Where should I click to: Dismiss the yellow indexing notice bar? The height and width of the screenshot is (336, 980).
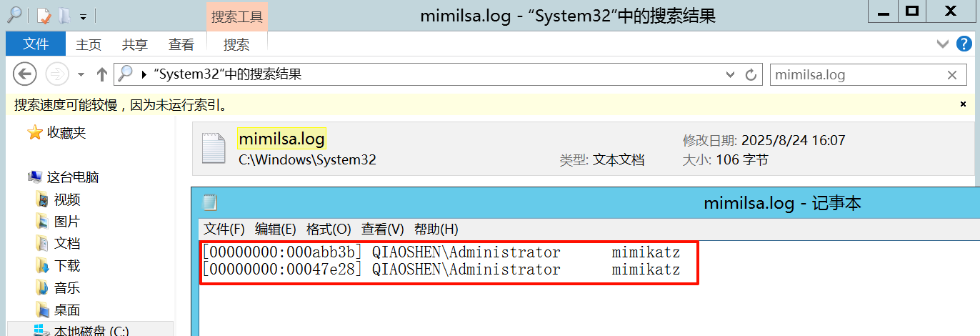pos(963,104)
